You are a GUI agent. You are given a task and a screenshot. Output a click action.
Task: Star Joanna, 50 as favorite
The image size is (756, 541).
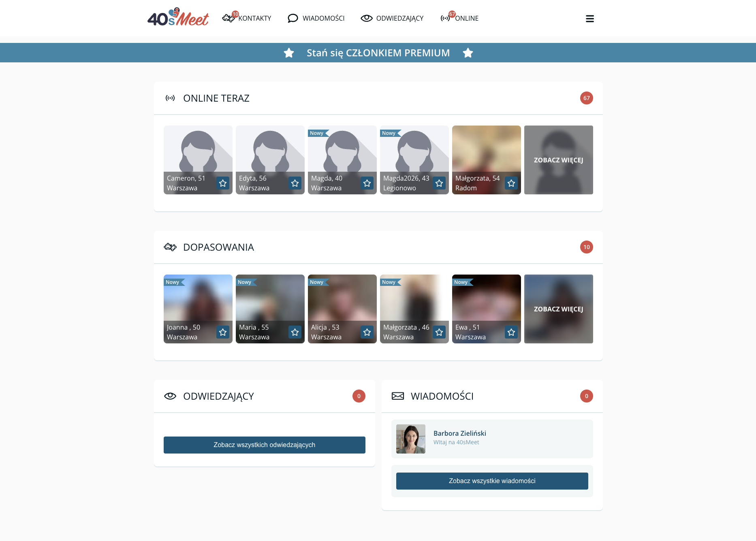[223, 332]
